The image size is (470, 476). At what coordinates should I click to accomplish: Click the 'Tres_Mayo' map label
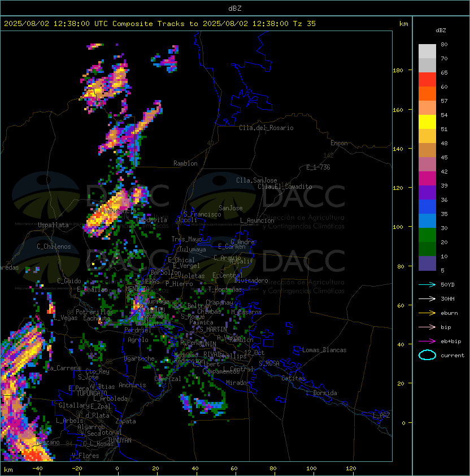[186, 239]
